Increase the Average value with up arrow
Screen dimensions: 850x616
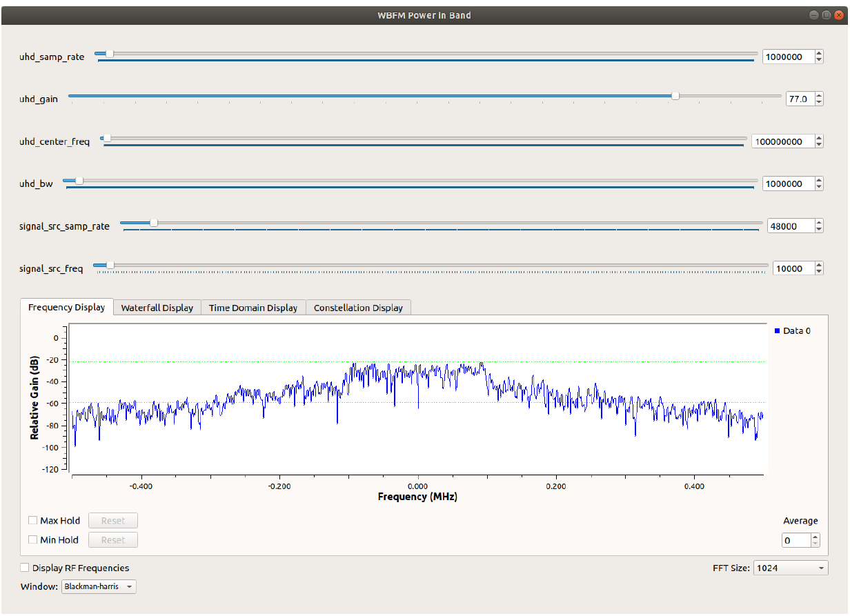(816, 537)
